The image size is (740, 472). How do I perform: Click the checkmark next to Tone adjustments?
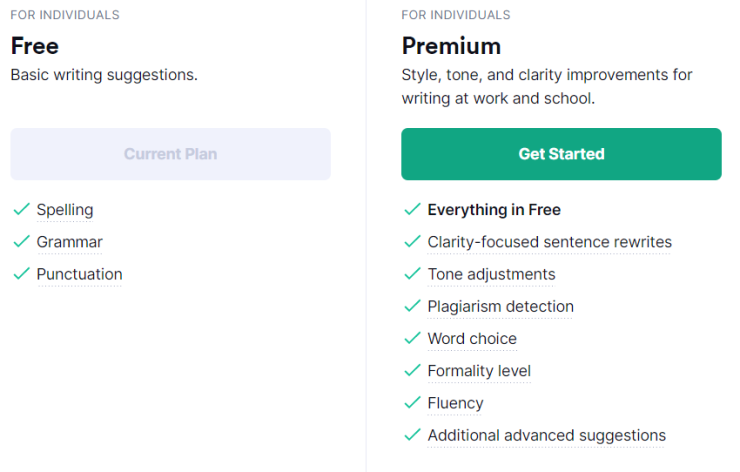412,274
